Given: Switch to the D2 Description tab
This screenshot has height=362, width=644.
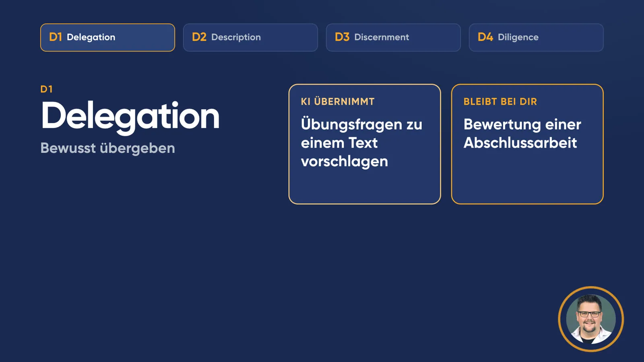Looking at the screenshot, I should 250,37.
